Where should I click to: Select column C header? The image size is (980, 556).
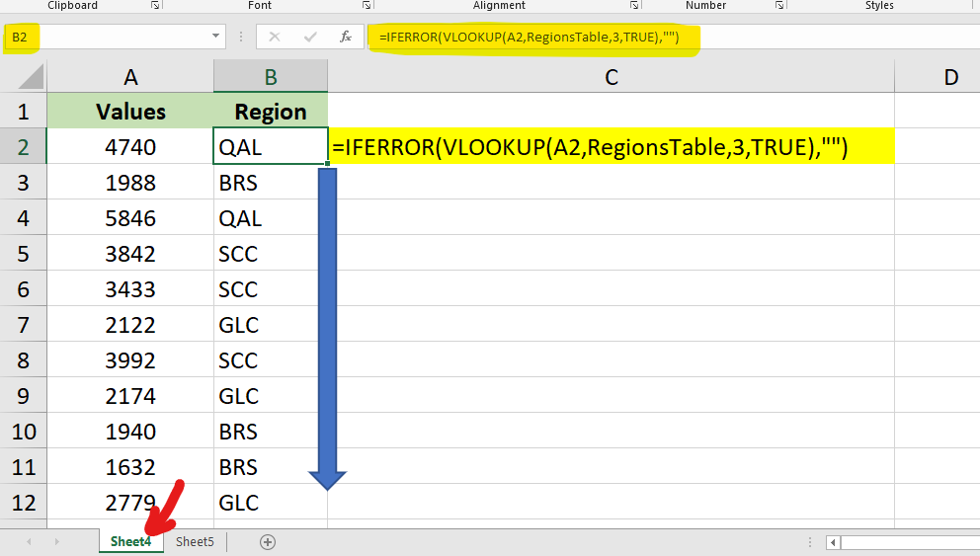612,77
